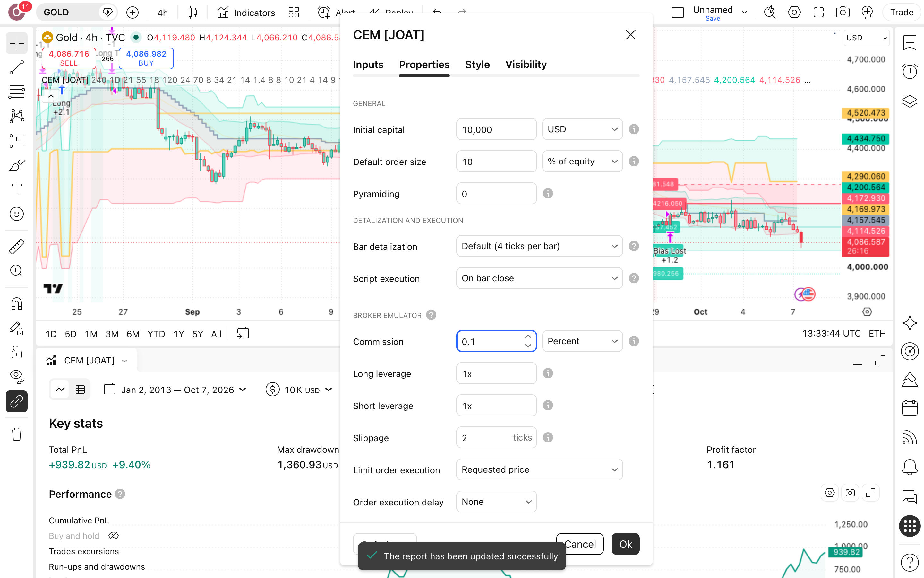The image size is (924, 578).
Task: Toggle lock all drawing tools
Action: point(16,352)
